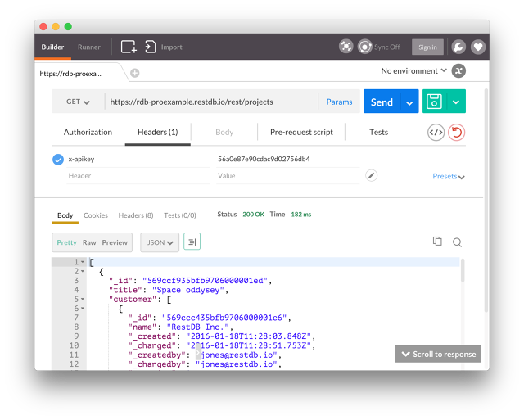Click the blue Send button
The width and height of the screenshot is (524, 420).
382,102
